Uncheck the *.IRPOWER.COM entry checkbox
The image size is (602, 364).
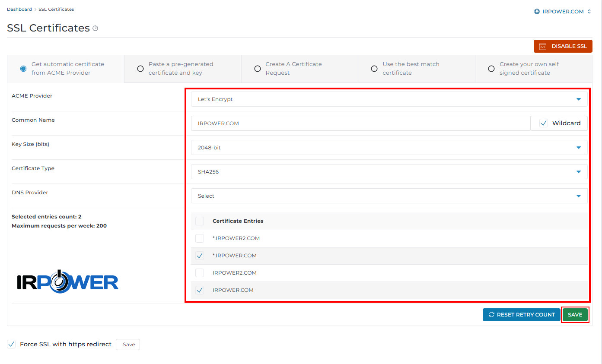click(200, 256)
